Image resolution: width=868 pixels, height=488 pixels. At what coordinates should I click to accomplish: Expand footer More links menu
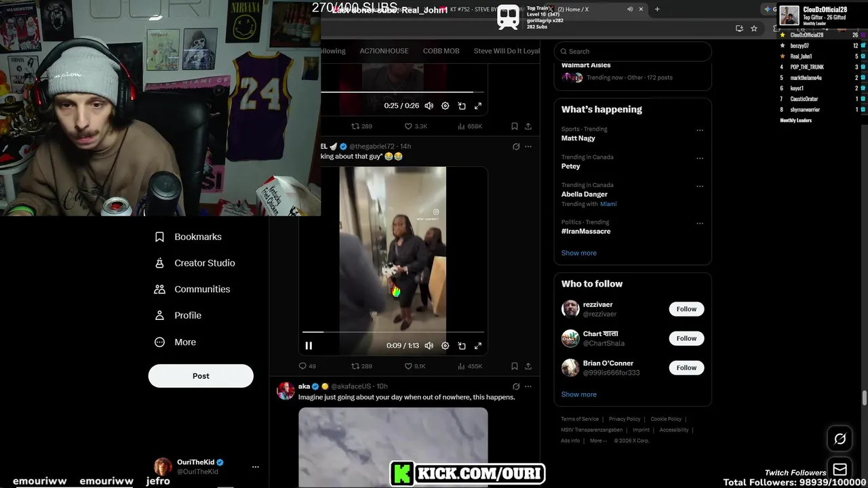point(598,441)
